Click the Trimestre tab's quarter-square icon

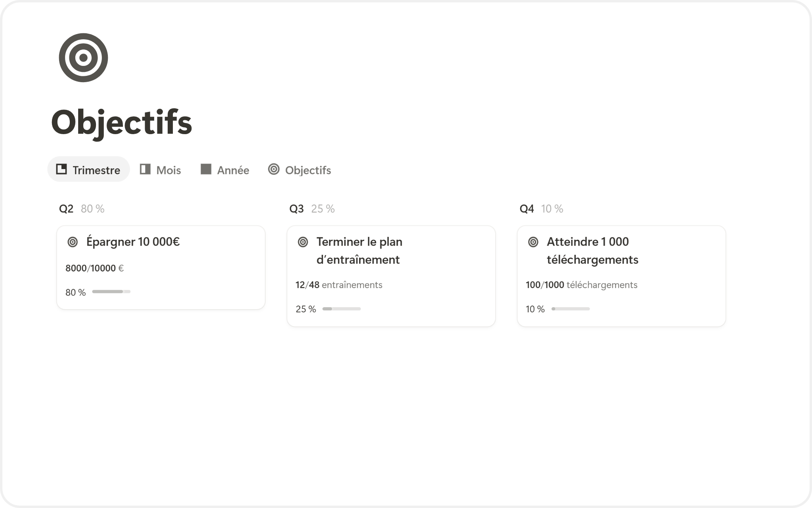tap(61, 169)
